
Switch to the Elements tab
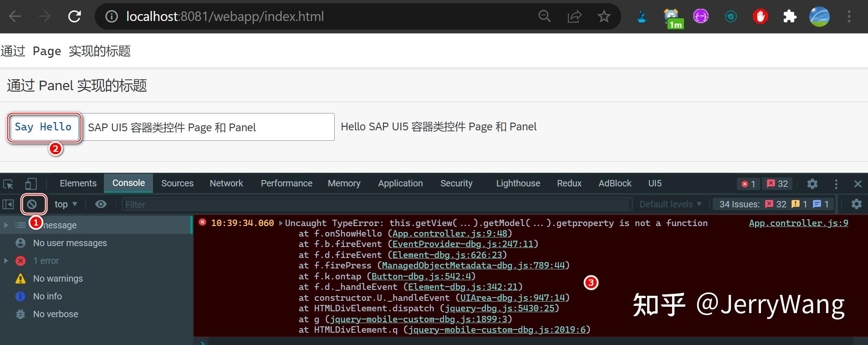point(78,183)
